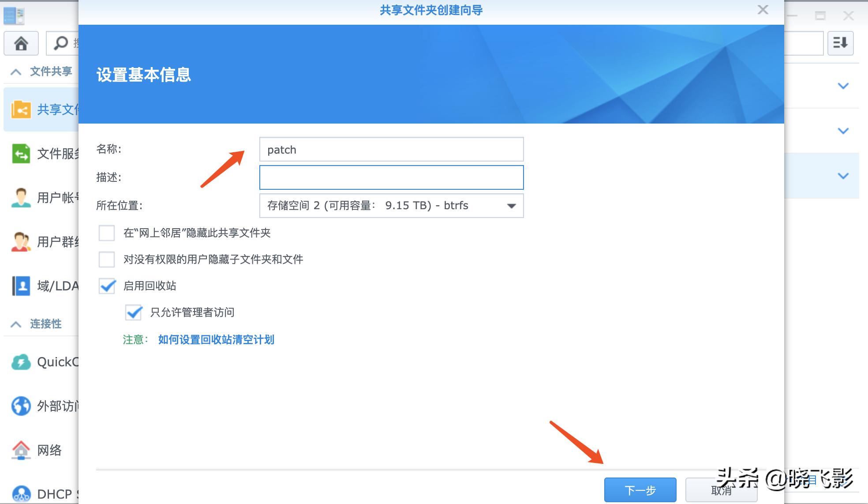Check 对没有权限的用户隐藏子文件夹和文件

click(x=106, y=260)
